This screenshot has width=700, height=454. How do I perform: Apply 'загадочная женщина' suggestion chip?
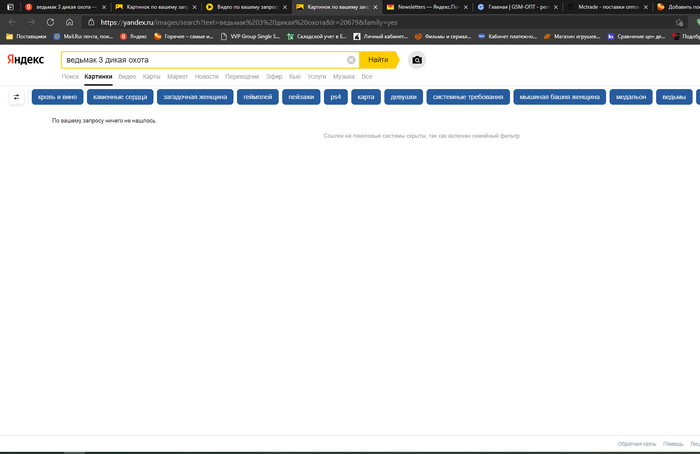(195, 97)
